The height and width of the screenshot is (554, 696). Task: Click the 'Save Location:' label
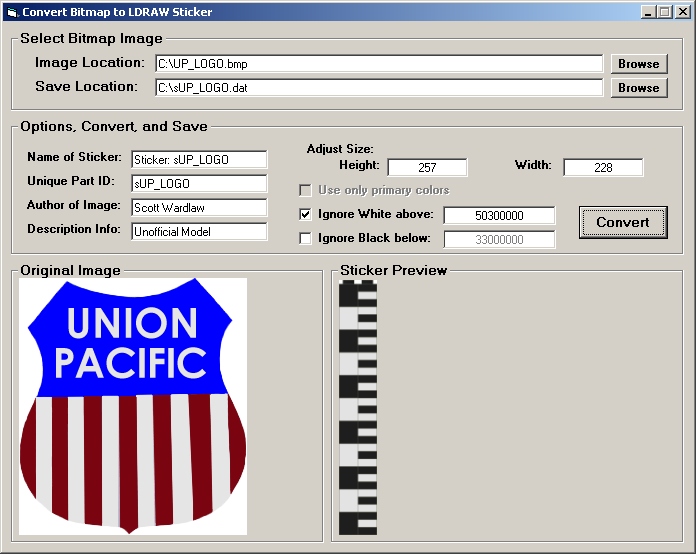pos(87,87)
